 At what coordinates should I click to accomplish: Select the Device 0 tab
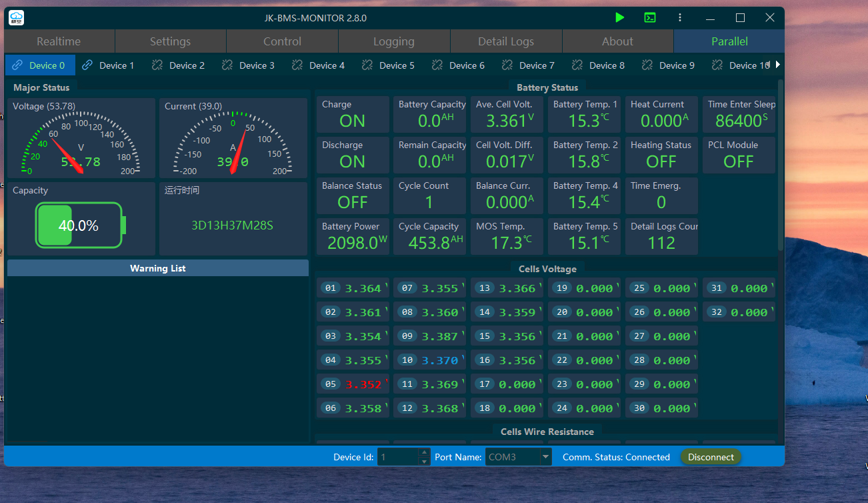click(x=40, y=65)
